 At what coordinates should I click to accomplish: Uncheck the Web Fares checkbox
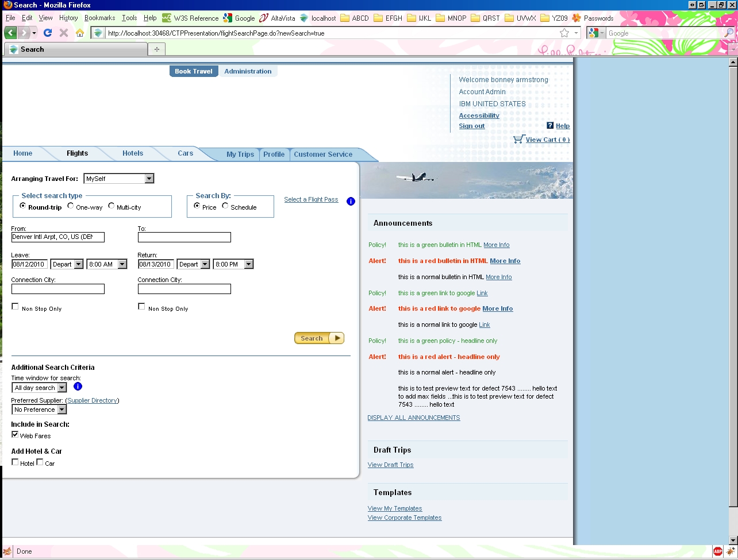click(x=16, y=435)
